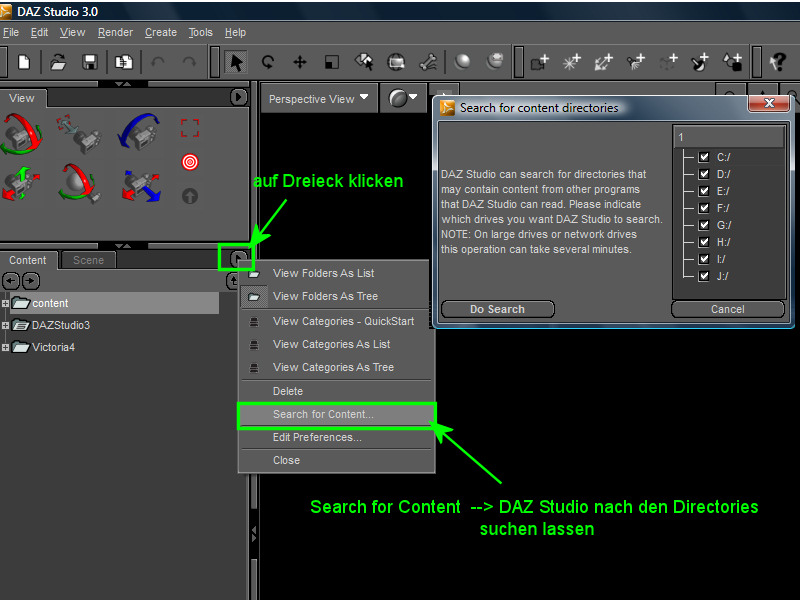The height and width of the screenshot is (600, 800).
Task: Click the red dashed Frame selection icon
Action: (x=190, y=128)
